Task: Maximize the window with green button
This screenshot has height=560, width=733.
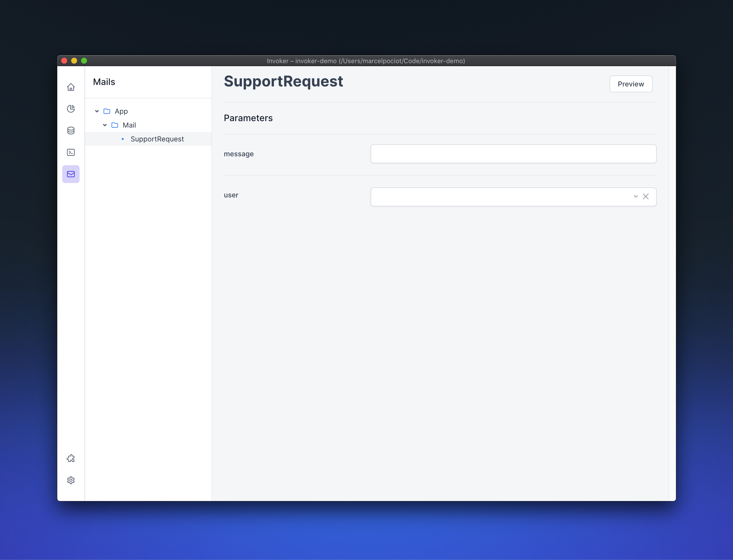Action: [84, 61]
